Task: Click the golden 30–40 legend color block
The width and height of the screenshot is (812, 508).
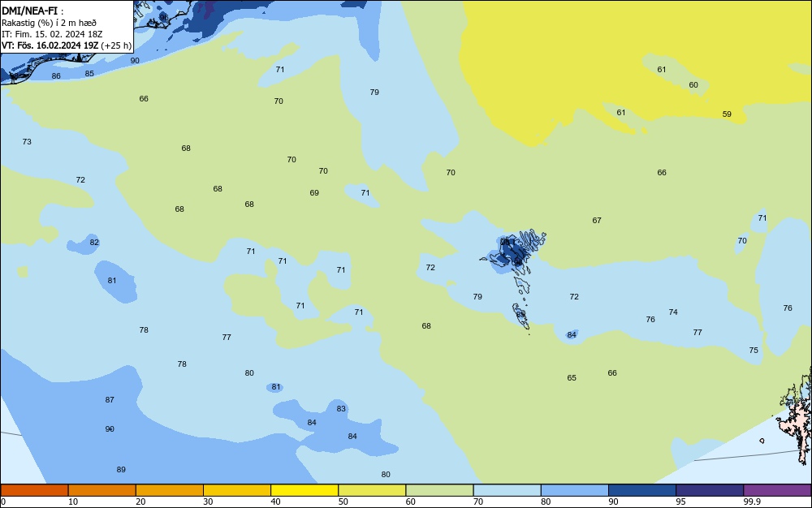Action: 237,490
